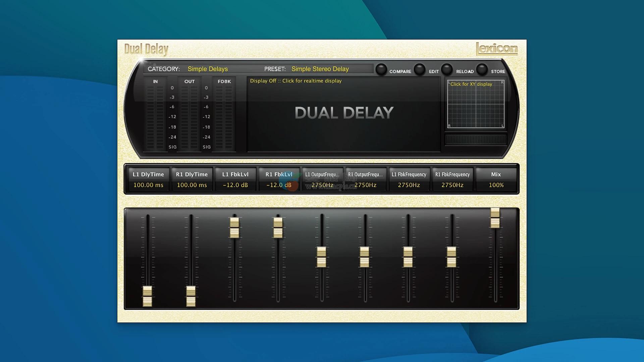Screen dimensions: 644x362
Task: Click the R1 FbkFrequency fader handle
Action: pos(451,257)
